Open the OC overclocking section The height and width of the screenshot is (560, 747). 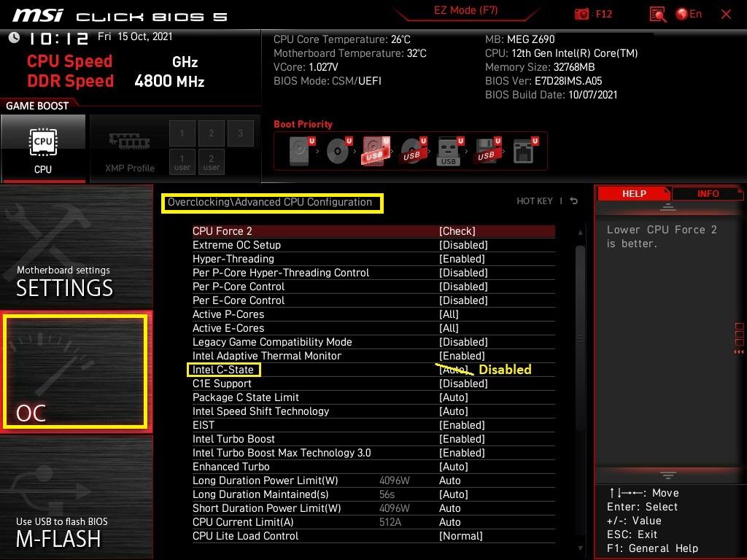75,372
